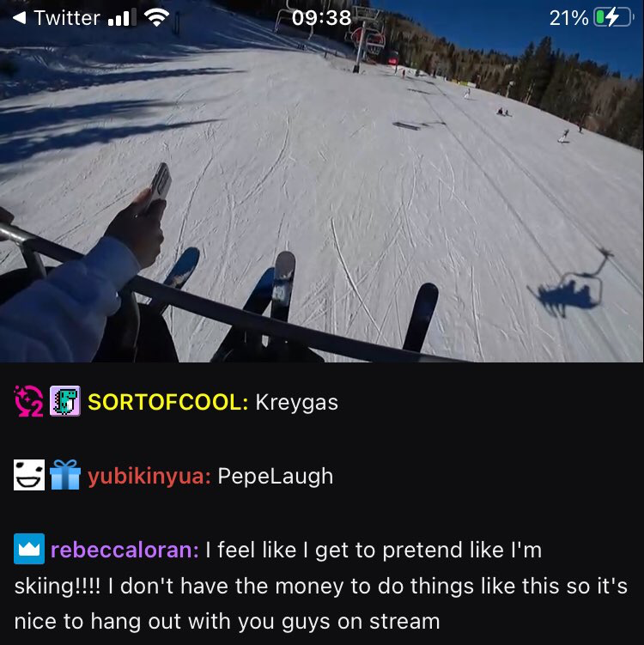Viewport: 644px width, 645px height.
Task: Open yubikinyua's user profile
Action: tap(149, 477)
